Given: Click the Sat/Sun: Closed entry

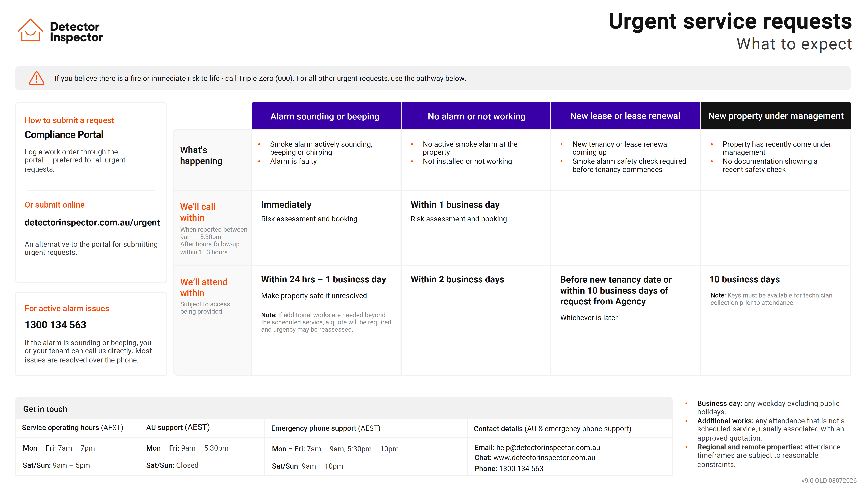Looking at the screenshot, I should coord(172,465).
